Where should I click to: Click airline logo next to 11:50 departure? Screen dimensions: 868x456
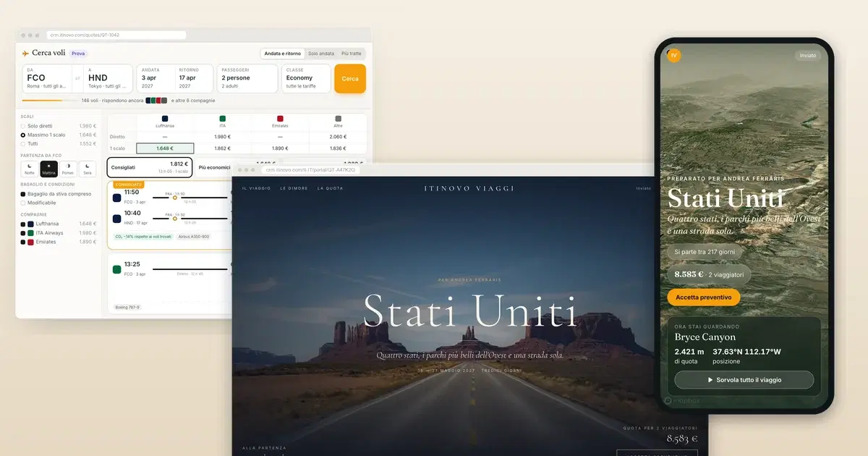(117, 197)
